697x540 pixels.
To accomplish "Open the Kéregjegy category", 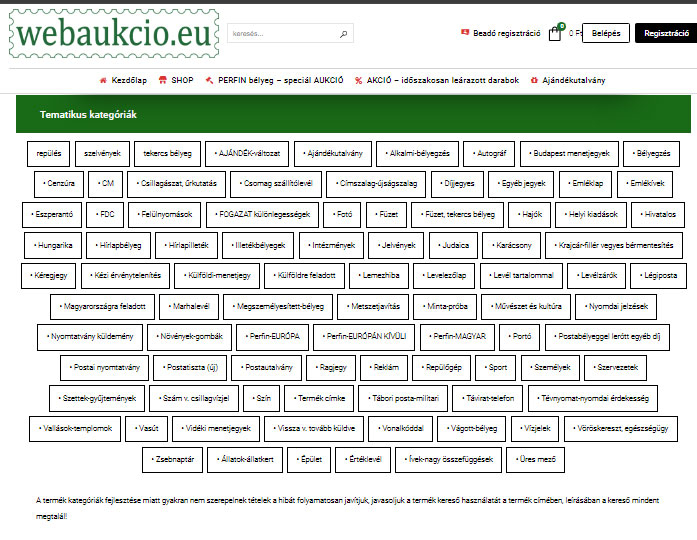I will click(x=48, y=276).
